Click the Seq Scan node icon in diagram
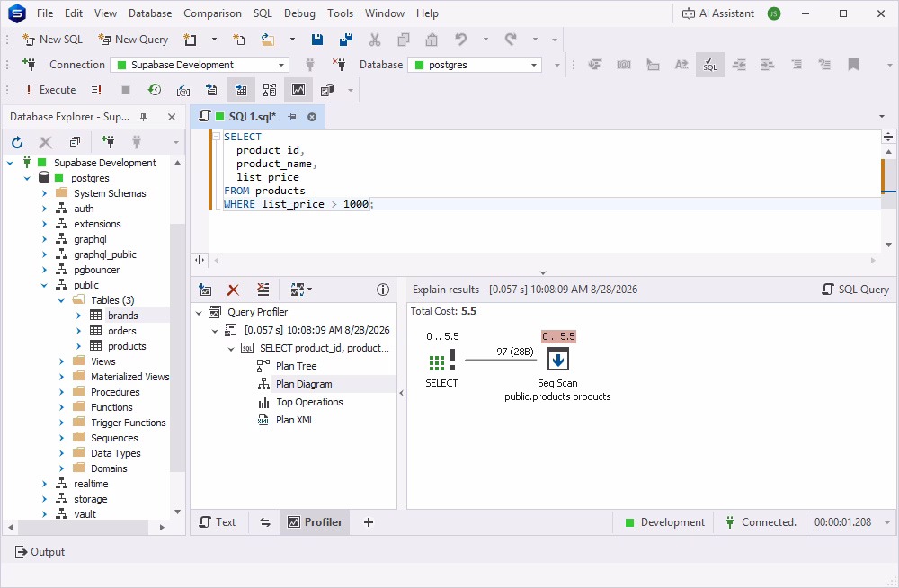899x588 pixels. (x=558, y=361)
